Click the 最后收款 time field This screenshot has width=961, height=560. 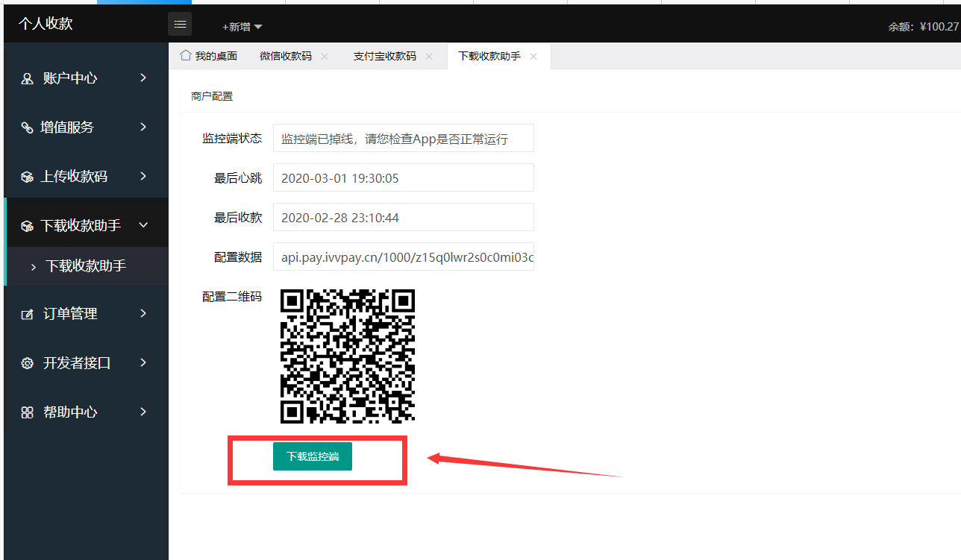pyautogui.click(x=404, y=217)
